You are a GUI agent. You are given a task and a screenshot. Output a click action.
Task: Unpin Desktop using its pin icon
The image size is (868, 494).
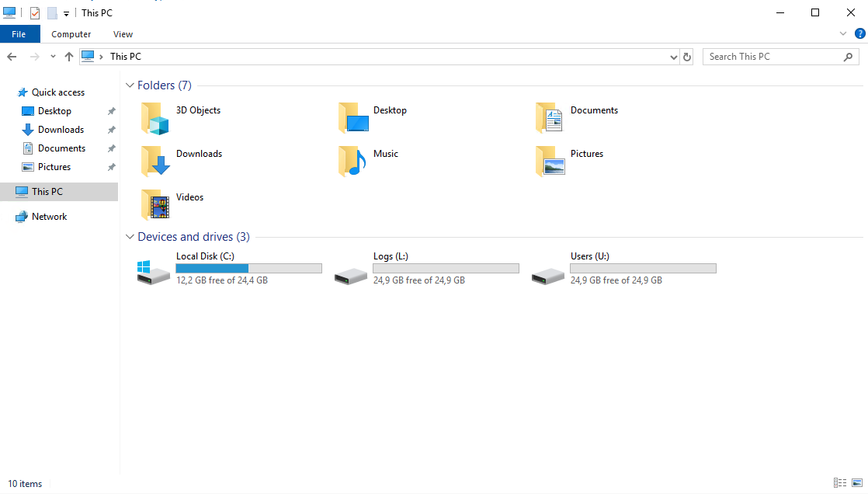(111, 111)
